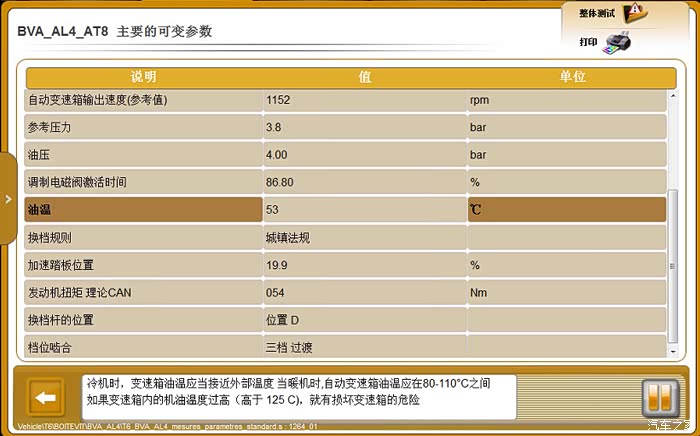Click the bar unit in 油压 row
Screen dimensions: 700x436
pos(478,155)
